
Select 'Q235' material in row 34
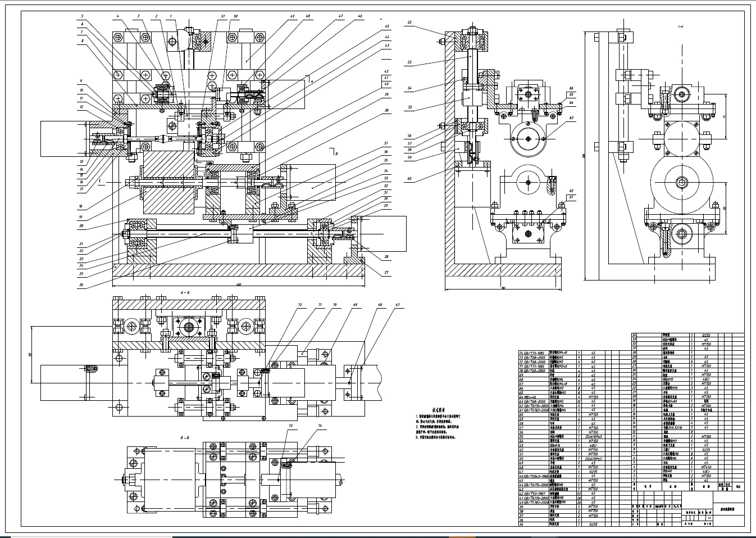point(706,335)
